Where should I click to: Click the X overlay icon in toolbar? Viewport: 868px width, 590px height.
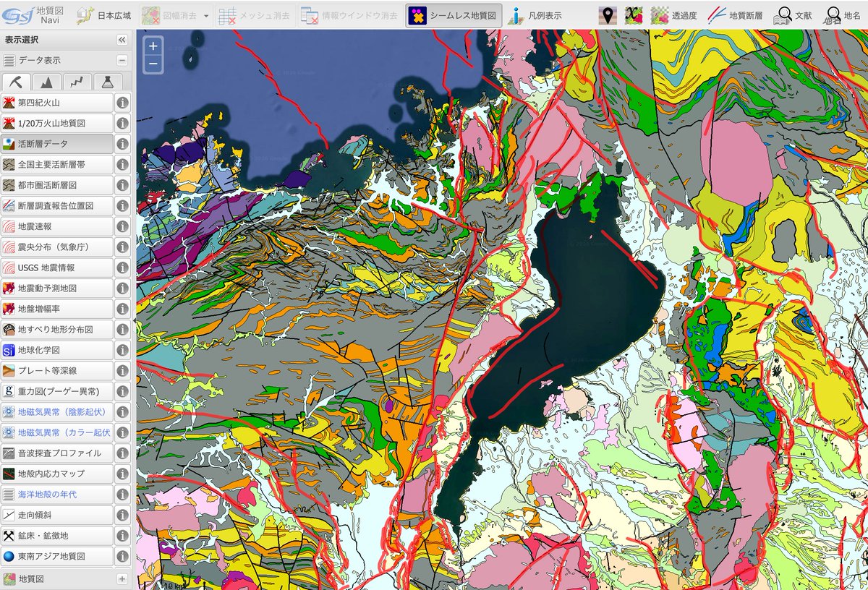(634, 15)
